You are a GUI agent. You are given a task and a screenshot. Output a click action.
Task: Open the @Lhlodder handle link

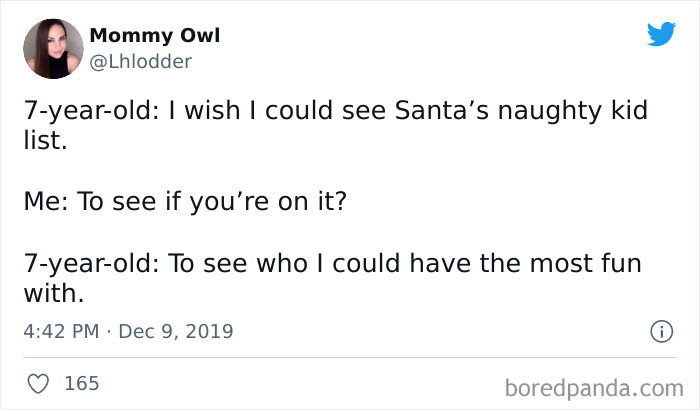click(x=140, y=61)
